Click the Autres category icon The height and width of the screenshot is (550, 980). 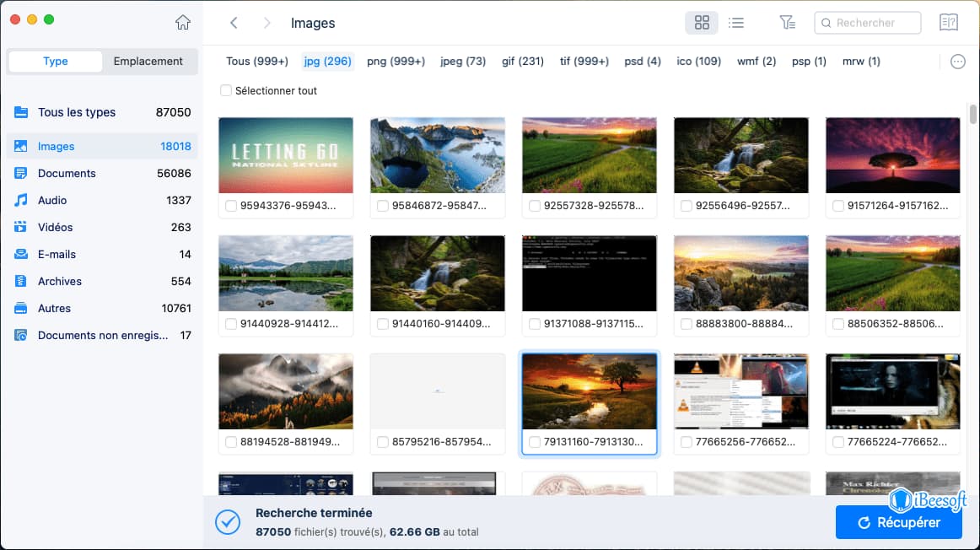point(20,308)
